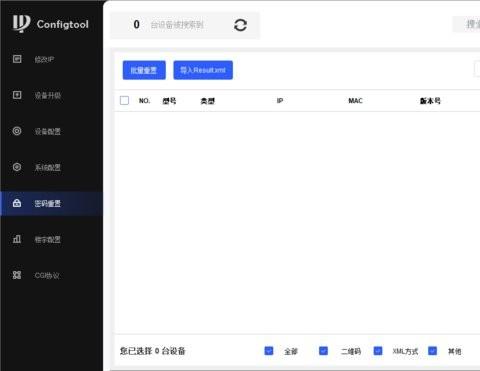
Task: Click the 批量重置 button
Action: point(144,70)
